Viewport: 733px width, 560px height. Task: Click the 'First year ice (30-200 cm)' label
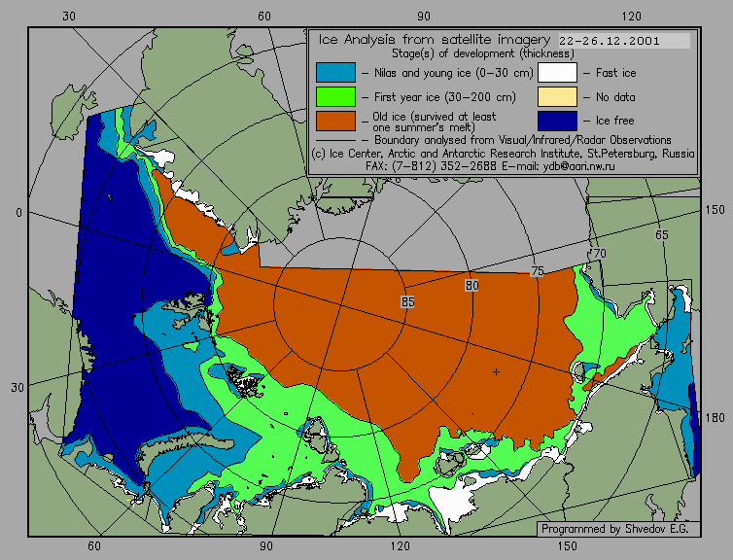pyautogui.click(x=445, y=97)
